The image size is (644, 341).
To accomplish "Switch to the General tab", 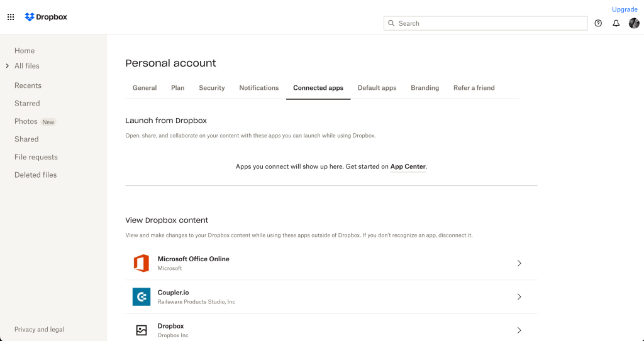I will pos(145,88).
